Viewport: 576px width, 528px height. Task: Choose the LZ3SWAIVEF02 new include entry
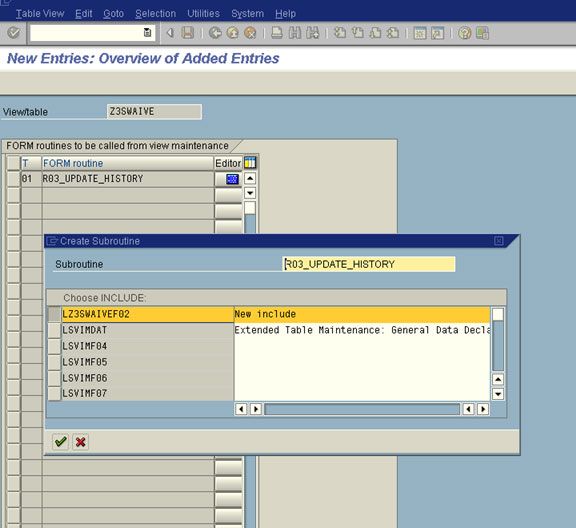click(x=148, y=315)
